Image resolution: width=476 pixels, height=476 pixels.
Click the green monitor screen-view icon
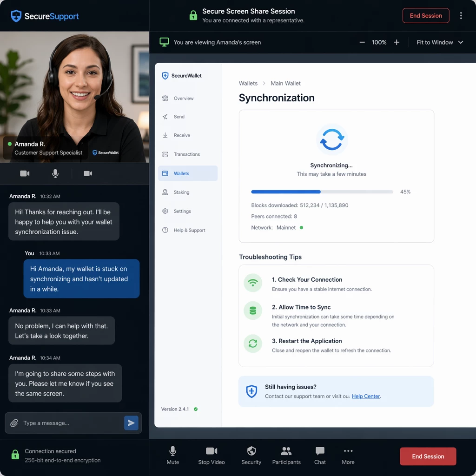[164, 42]
